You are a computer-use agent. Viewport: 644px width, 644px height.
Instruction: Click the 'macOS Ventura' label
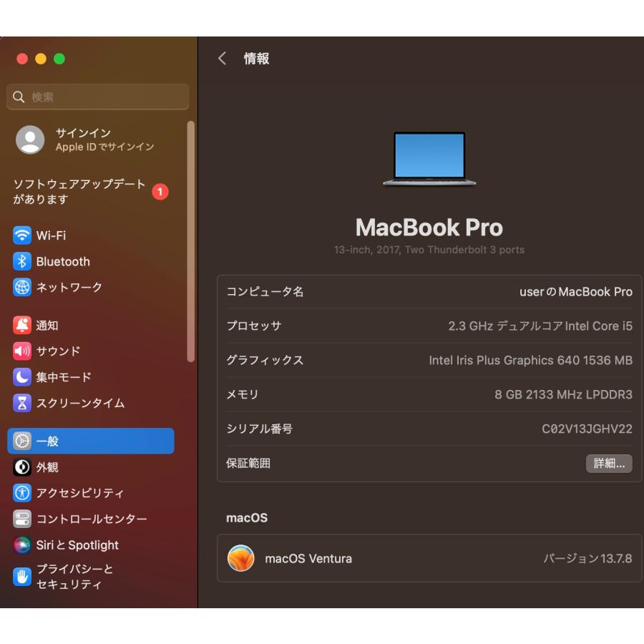click(x=308, y=559)
